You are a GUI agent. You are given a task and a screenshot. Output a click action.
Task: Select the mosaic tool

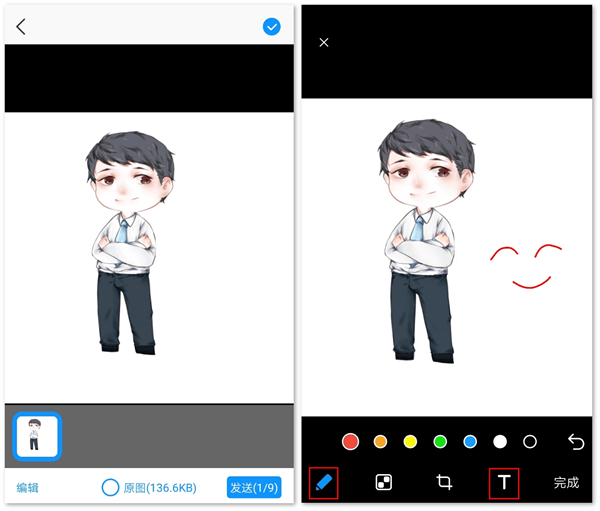point(383,483)
